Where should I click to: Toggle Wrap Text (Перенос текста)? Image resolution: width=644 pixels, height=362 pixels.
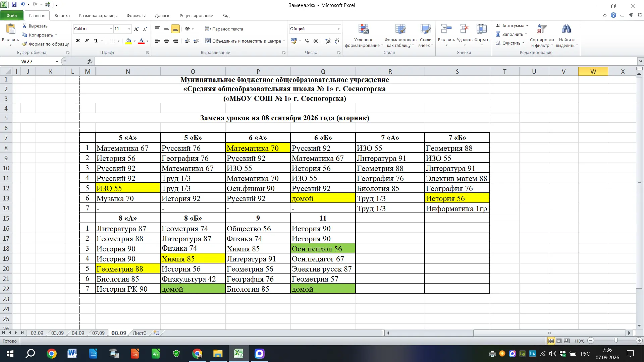click(x=224, y=29)
